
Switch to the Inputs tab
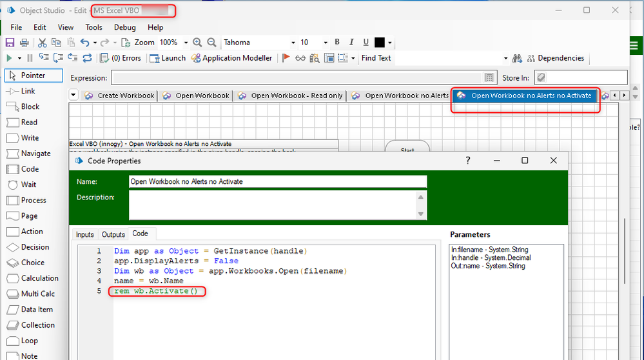click(x=84, y=234)
